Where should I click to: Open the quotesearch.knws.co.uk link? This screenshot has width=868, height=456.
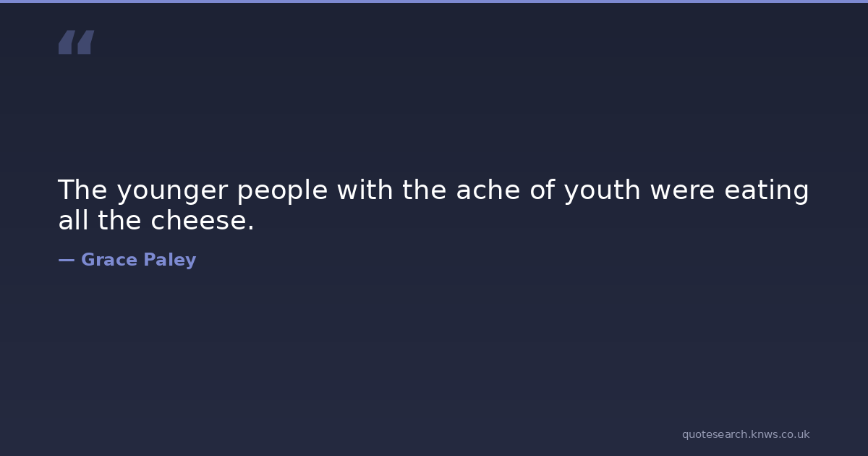(745, 434)
